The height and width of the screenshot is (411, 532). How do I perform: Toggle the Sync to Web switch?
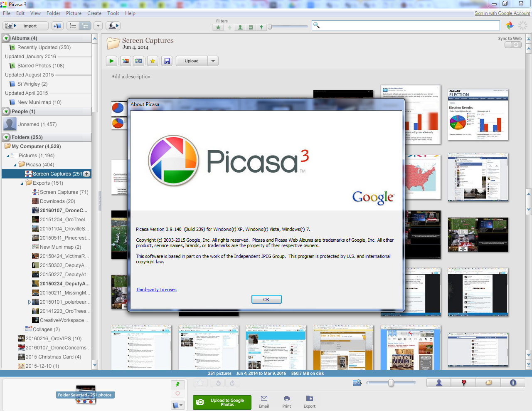[x=513, y=45]
